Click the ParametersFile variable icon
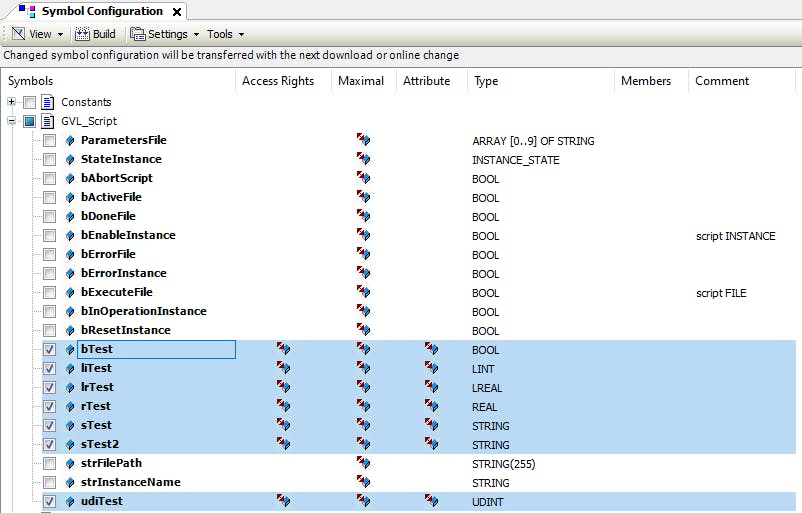 (70, 140)
